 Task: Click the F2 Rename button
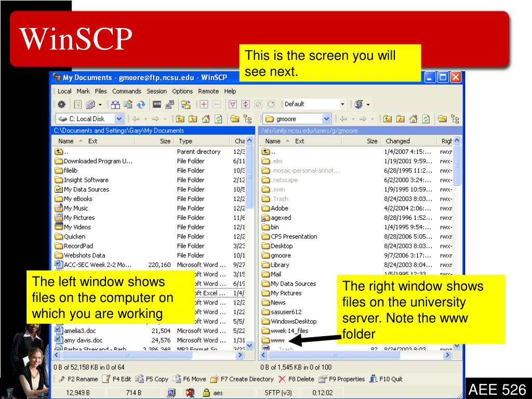[x=78, y=379]
